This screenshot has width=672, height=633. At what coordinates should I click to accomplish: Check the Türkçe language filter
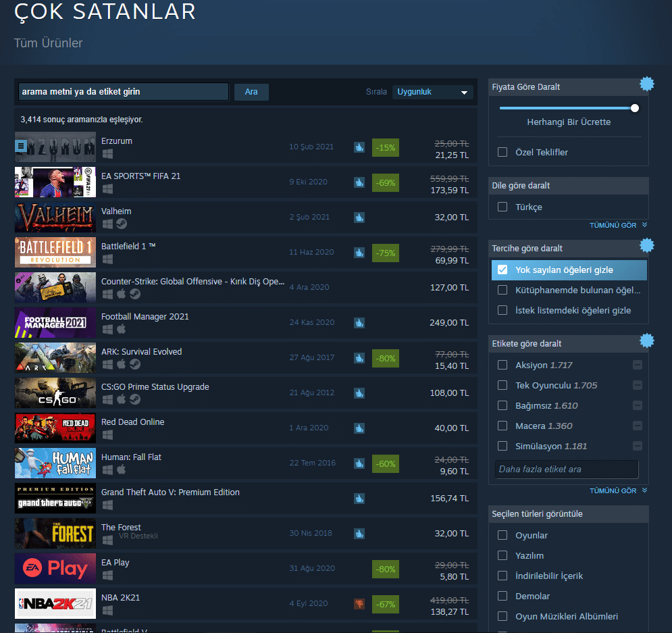click(502, 207)
